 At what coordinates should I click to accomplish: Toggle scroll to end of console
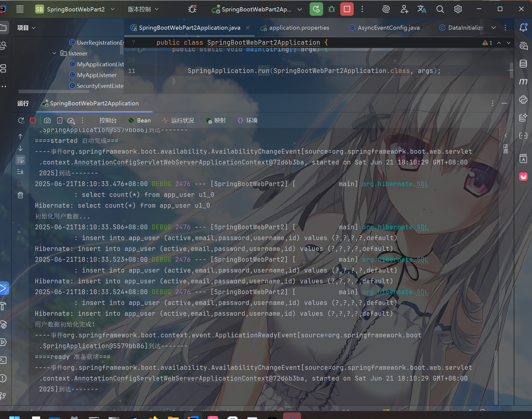(20, 172)
